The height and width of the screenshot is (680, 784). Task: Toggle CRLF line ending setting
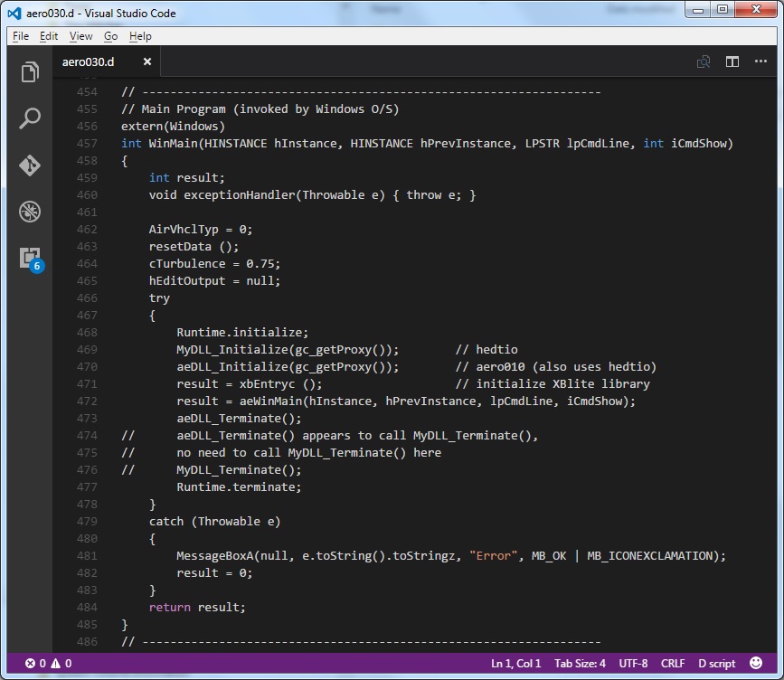click(673, 663)
